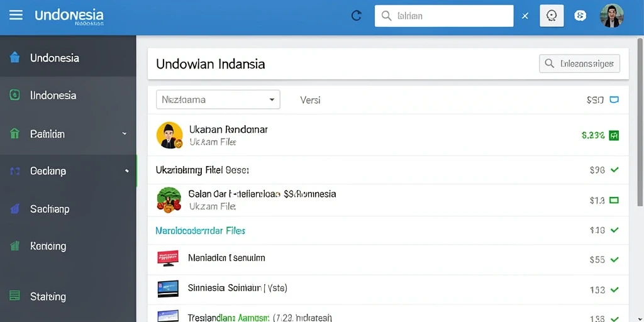Click the magnifier icon in the panel search
Viewport: 644px width, 322px height.
[549, 64]
